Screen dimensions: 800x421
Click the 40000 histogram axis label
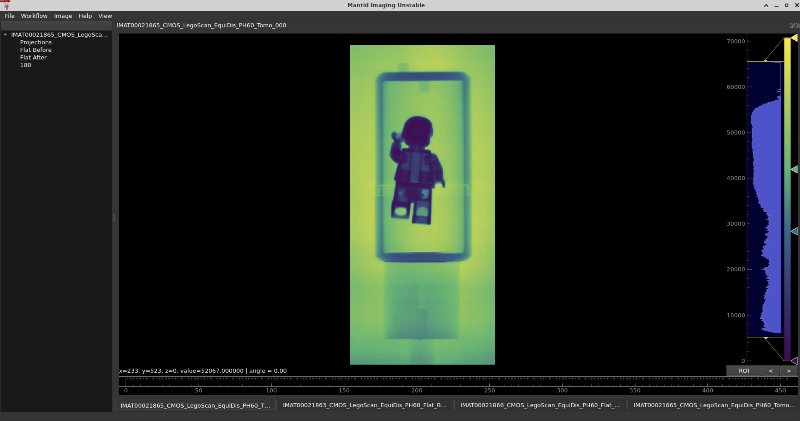pyautogui.click(x=735, y=178)
